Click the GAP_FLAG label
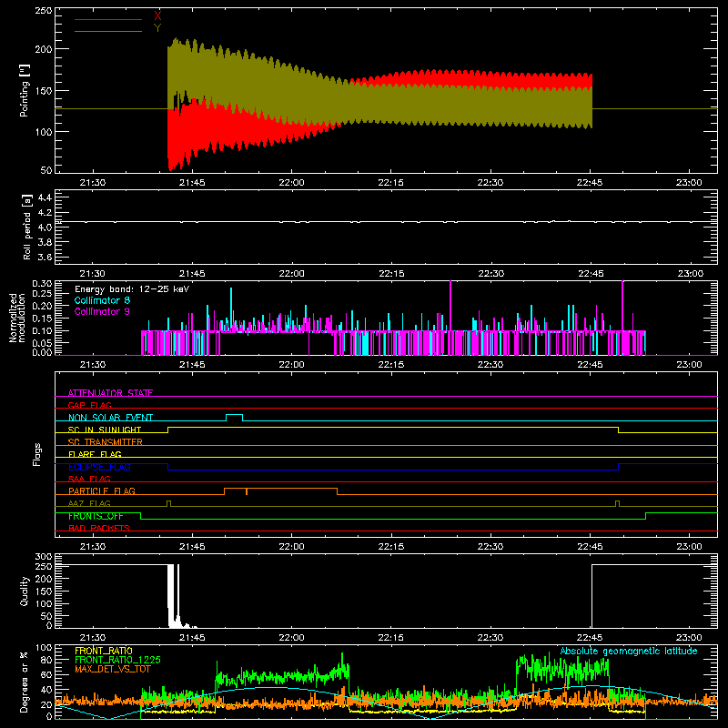This screenshot has width=728, height=728. [x=89, y=405]
